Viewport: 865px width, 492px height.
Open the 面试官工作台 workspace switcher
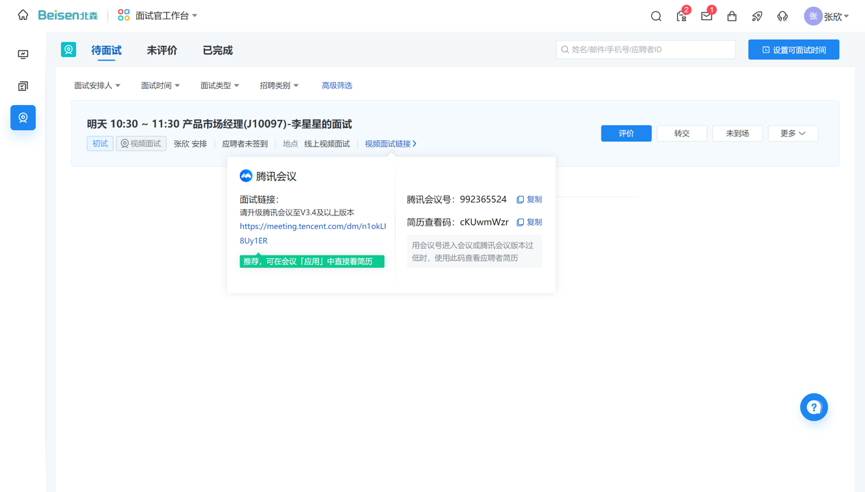158,16
